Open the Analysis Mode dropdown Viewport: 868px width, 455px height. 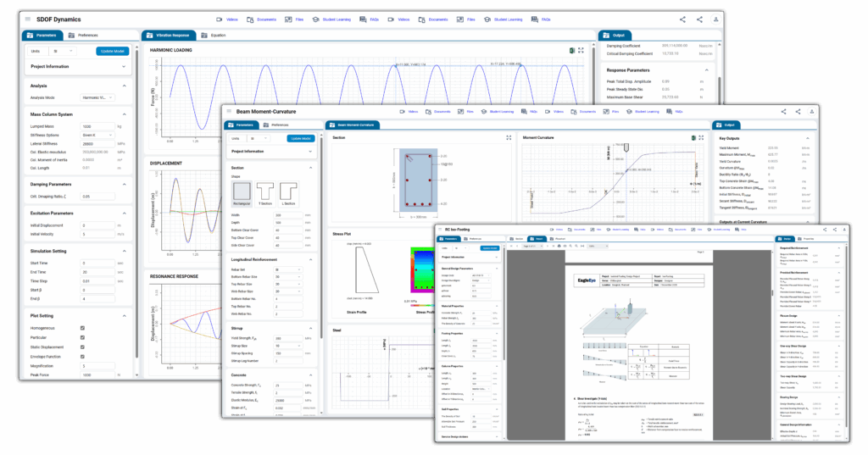tap(104, 97)
